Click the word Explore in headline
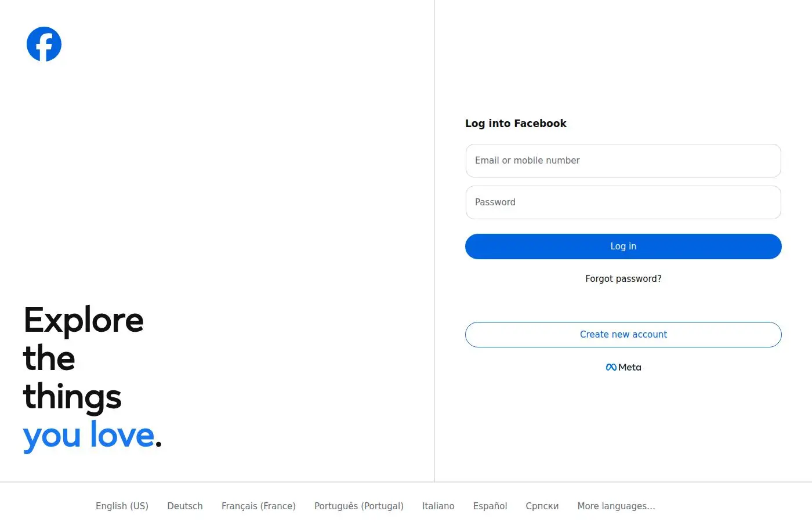 tap(84, 321)
